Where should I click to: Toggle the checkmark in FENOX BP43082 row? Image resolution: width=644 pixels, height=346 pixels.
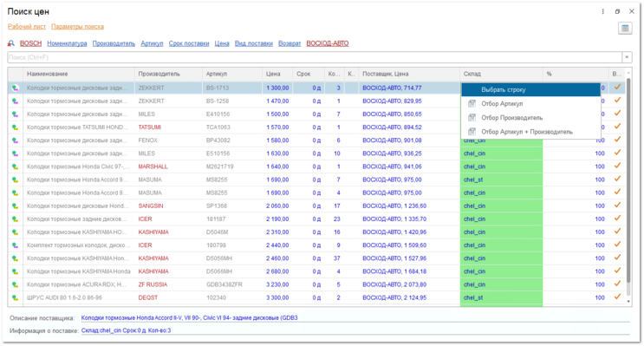click(x=617, y=140)
